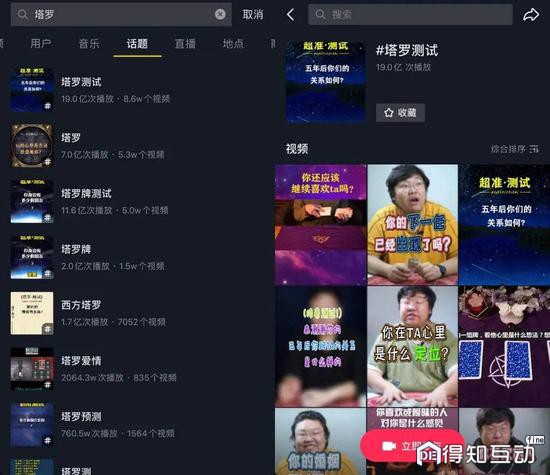Switch to the 用户 tab
Screen dimensions: 550x475
coord(41,44)
